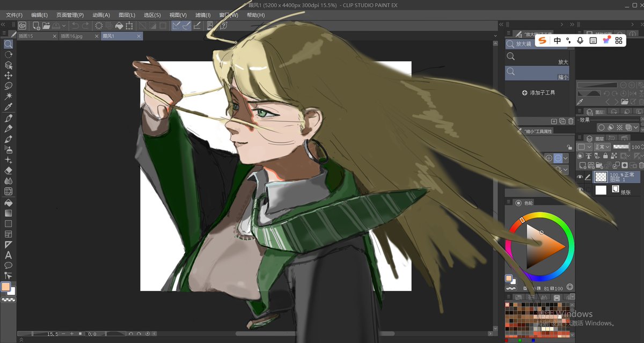
Task: Click the layer opacity slider
Action: (x=621, y=147)
